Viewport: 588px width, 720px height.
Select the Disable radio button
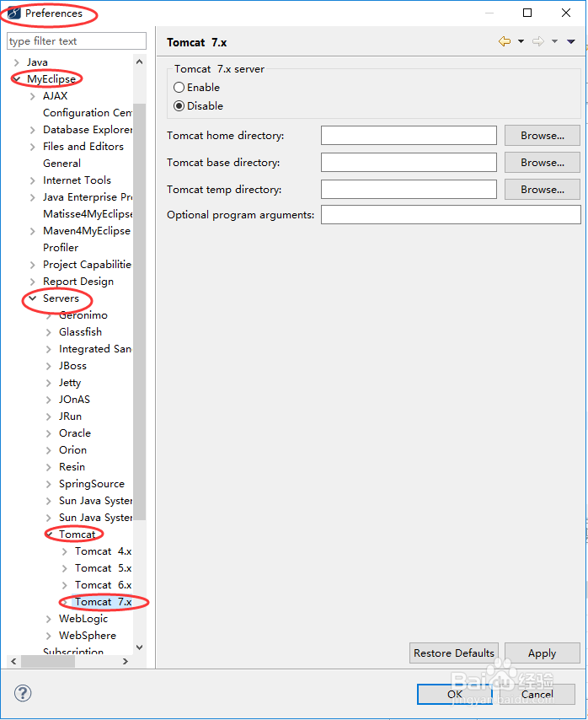pyautogui.click(x=179, y=106)
